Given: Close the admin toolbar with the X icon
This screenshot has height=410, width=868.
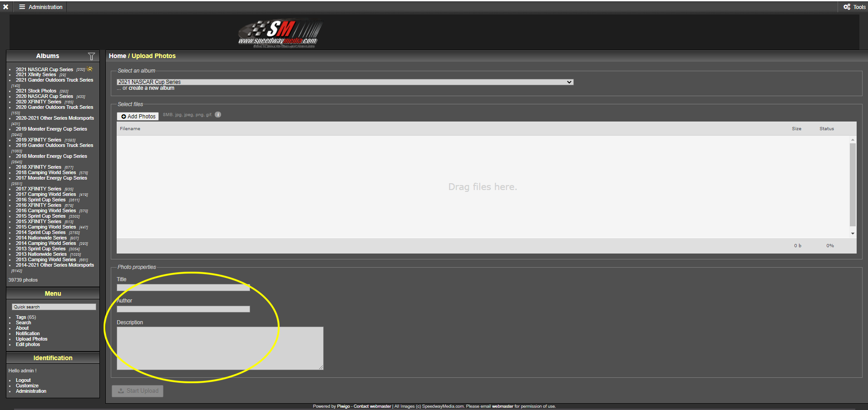Looking at the screenshot, I should pyautogui.click(x=6, y=7).
